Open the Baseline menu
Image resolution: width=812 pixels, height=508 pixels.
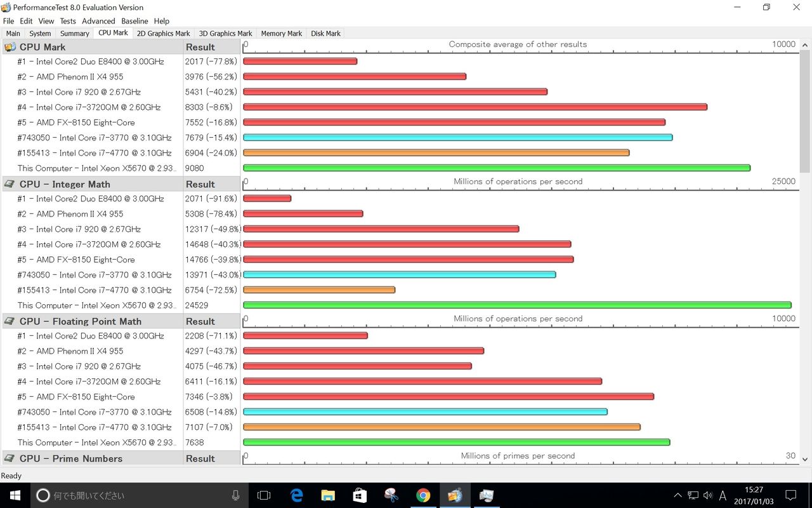134,20
